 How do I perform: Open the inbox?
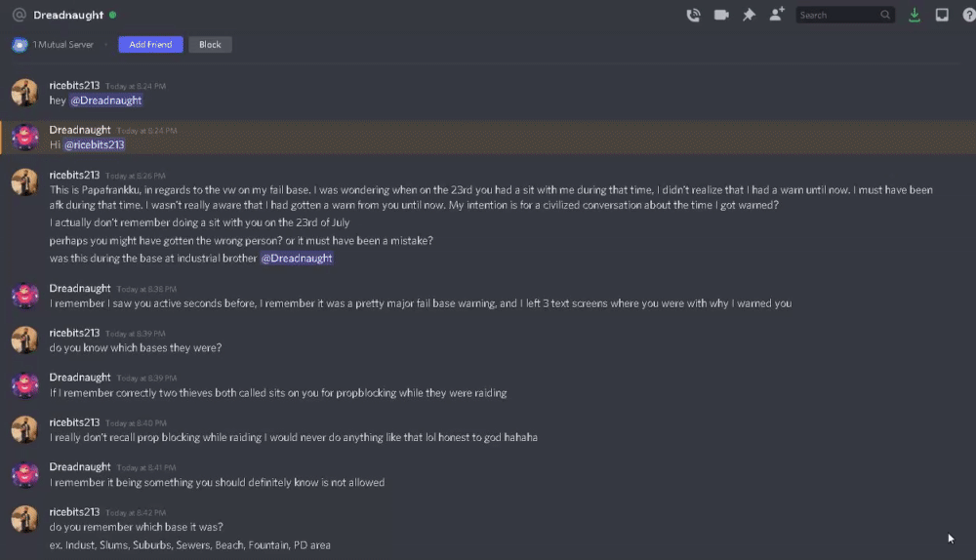tap(942, 15)
